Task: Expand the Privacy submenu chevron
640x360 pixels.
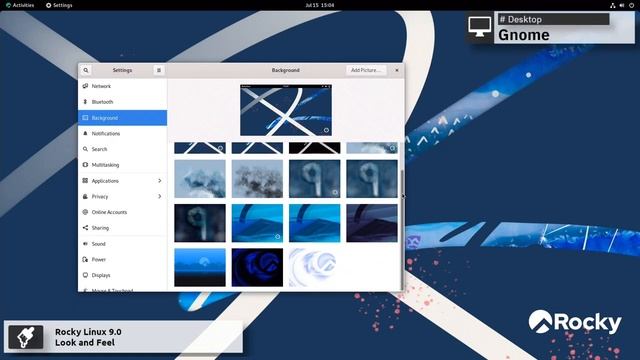Action: [160, 196]
